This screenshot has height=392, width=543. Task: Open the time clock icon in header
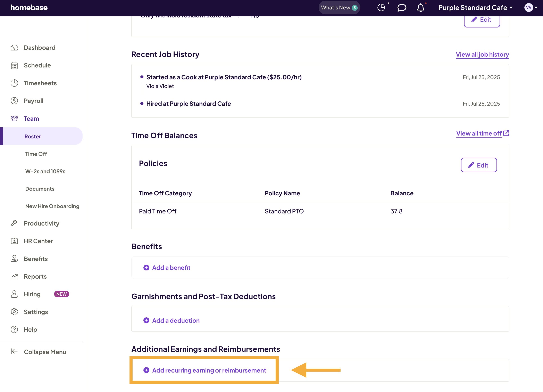pyautogui.click(x=381, y=8)
